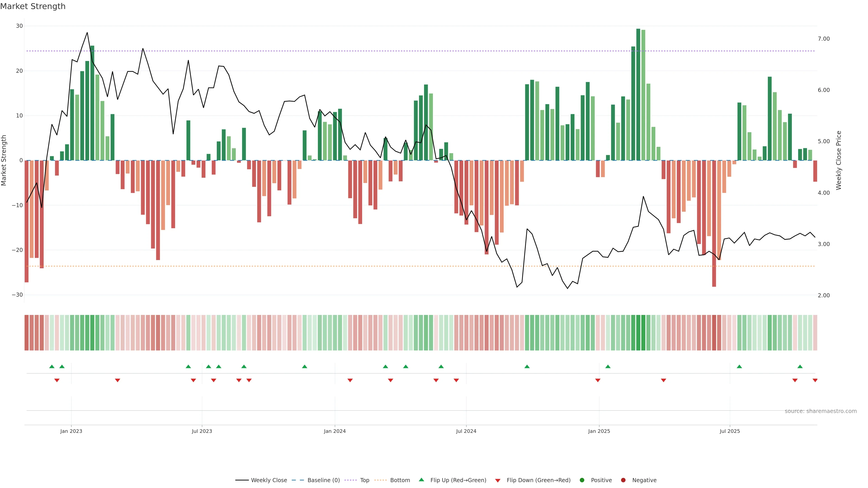The image size is (868, 488).
Task: Click the last red flip-down triangle marker
Action: pyautogui.click(x=815, y=380)
